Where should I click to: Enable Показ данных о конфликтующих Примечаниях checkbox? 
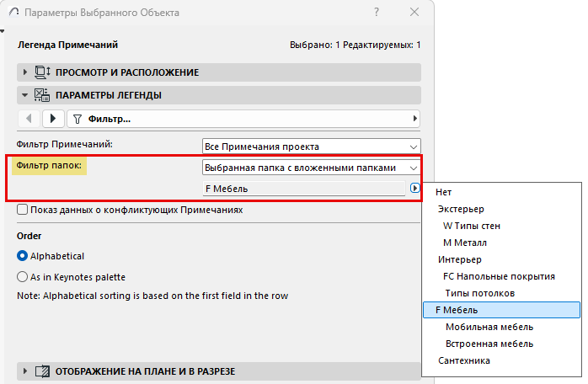[x=22, y=209]
